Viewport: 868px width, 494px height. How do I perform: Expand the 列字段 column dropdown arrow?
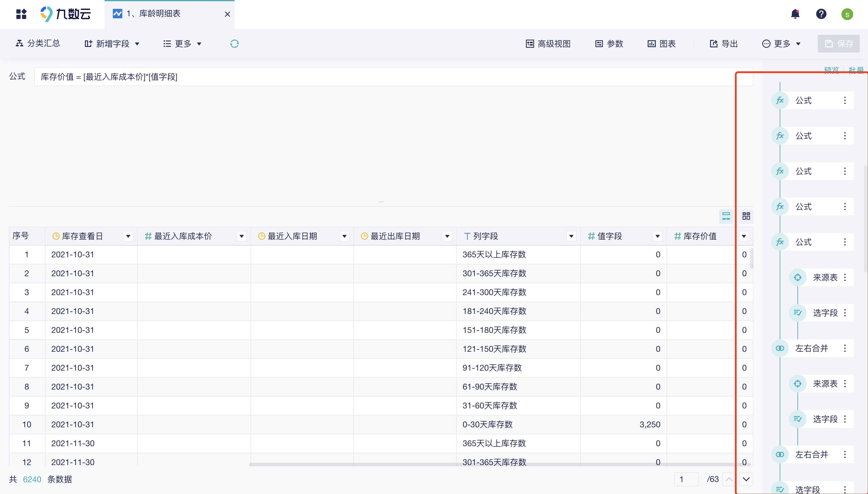[571, 236]
